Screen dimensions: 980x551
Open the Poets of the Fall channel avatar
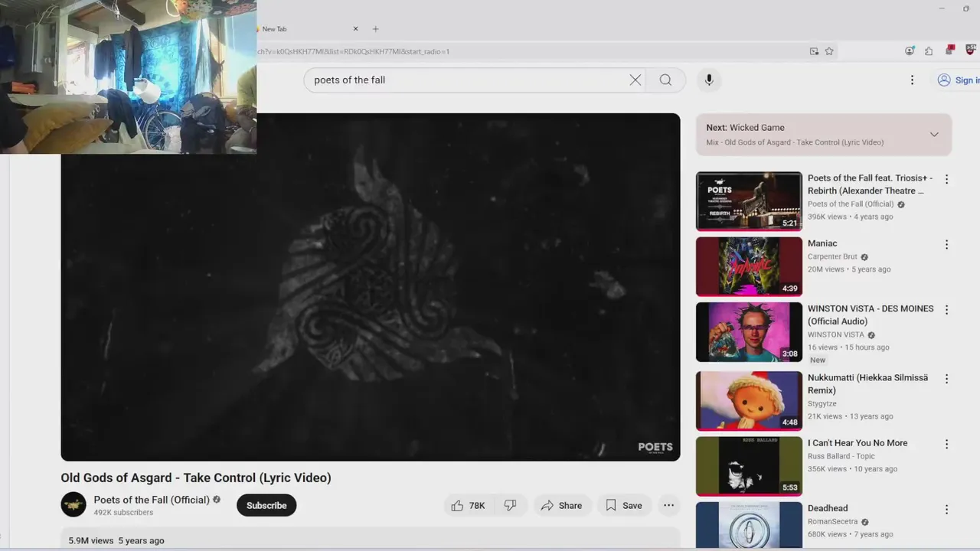pos(73,504)
